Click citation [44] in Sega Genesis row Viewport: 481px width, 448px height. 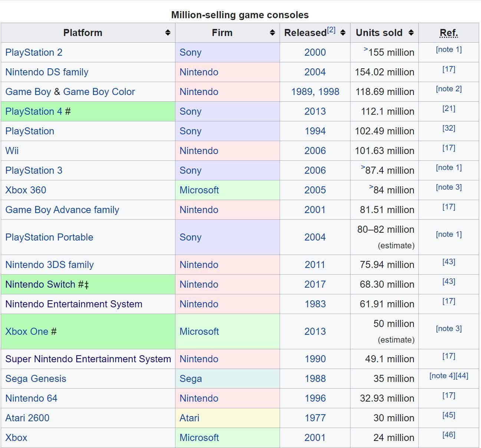(462, 376)
